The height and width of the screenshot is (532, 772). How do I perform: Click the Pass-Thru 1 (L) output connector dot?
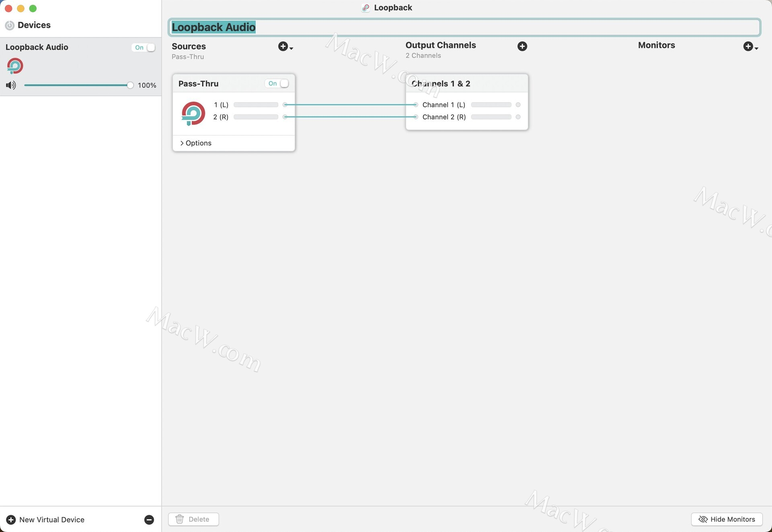285,105
